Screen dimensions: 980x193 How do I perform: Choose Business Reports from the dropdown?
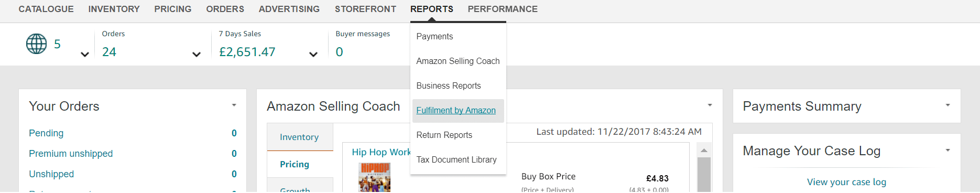coord(449,86)
